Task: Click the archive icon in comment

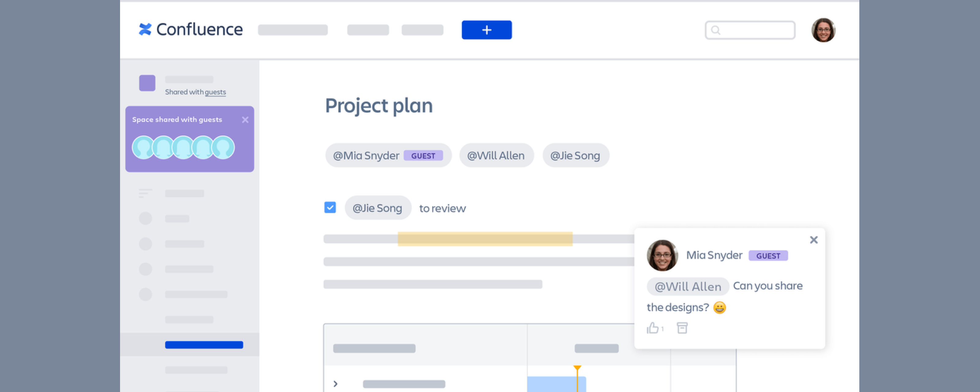Action: (682, 328)
